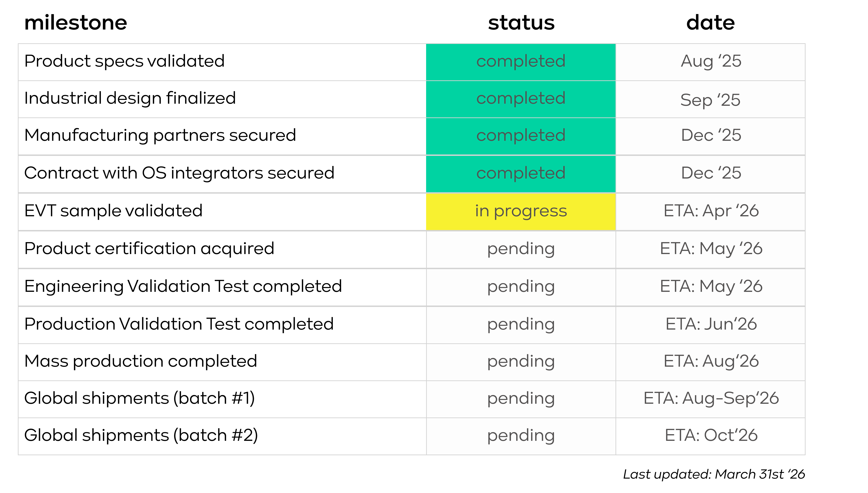Click the yellow in progress status cell
This screenshot has width=868, height=493.
click(521, 212)
